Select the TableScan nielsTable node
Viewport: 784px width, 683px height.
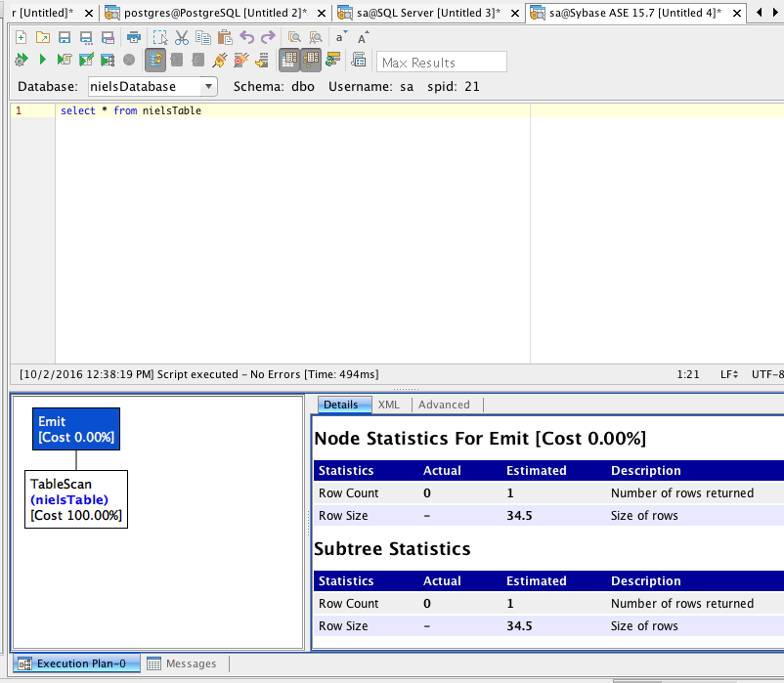pyautogui.click(x=76, y=499)
